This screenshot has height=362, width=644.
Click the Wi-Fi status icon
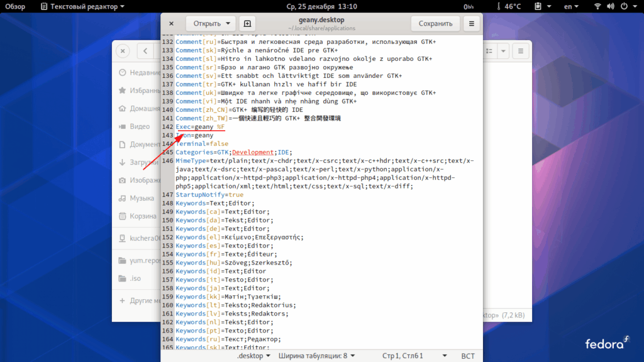[x=597, y=6]
